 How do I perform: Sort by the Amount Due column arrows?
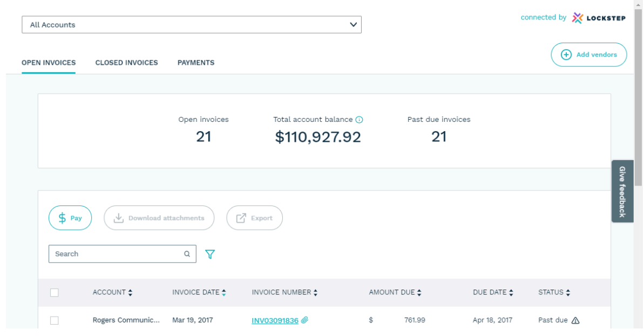pyautogui.click(x=419, y=293)
